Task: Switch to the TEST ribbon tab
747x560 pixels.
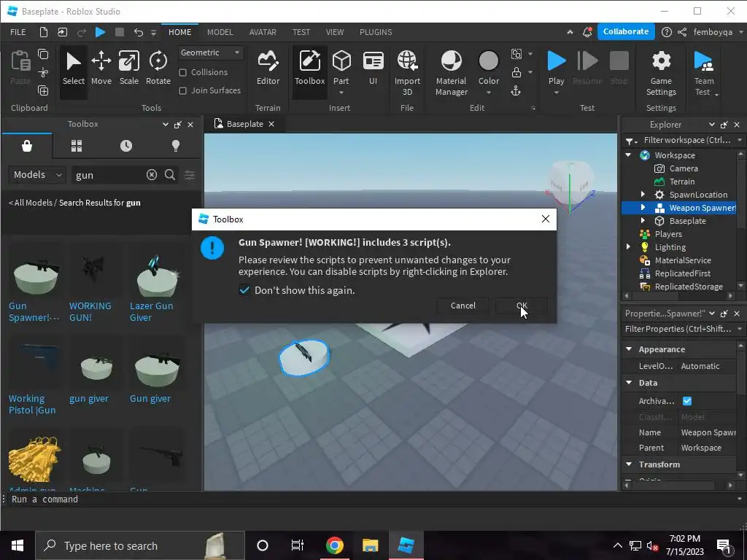Action: [x=301, y=32]
